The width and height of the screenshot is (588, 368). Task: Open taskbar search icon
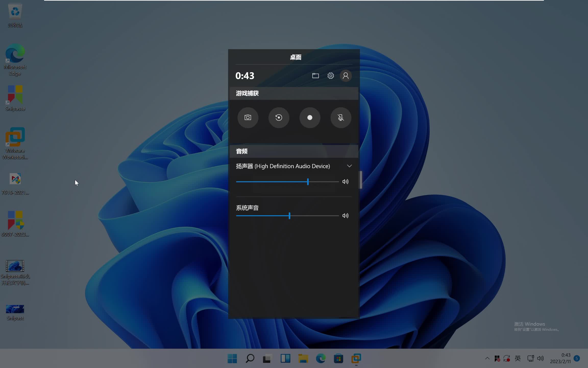(250, 358)
